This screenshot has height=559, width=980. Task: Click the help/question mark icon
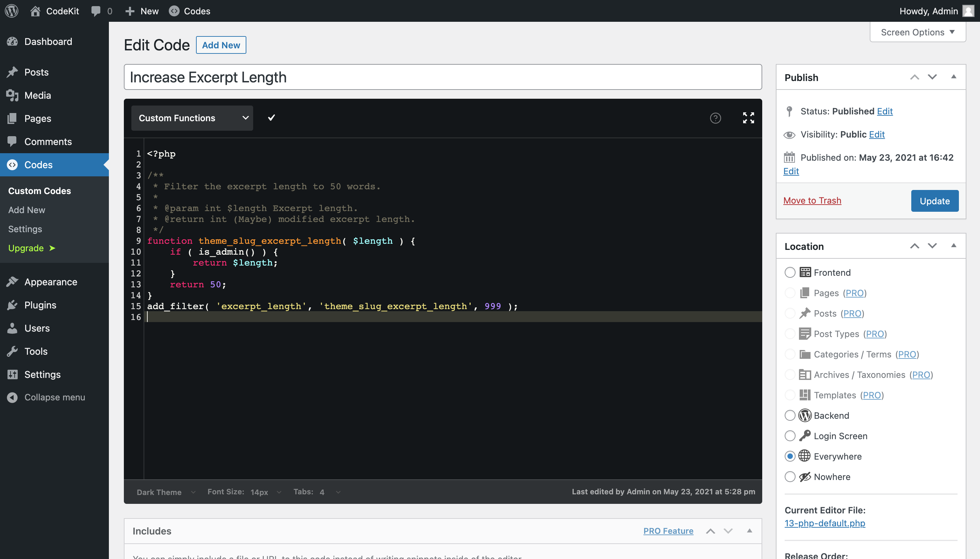click(716, 118)
